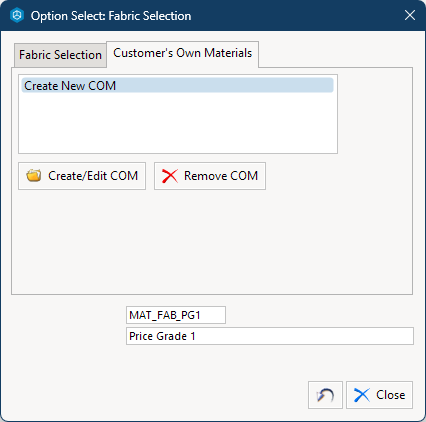Viewport: 426px width, 422px height.
Task: Focus the Price Grade 1 description field
Action: pos(270,336)
